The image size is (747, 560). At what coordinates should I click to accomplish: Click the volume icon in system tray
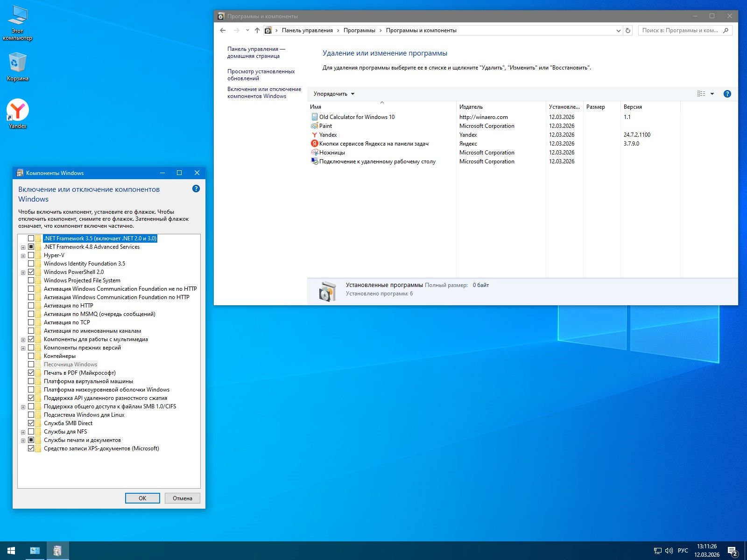(x=669, y=551)
